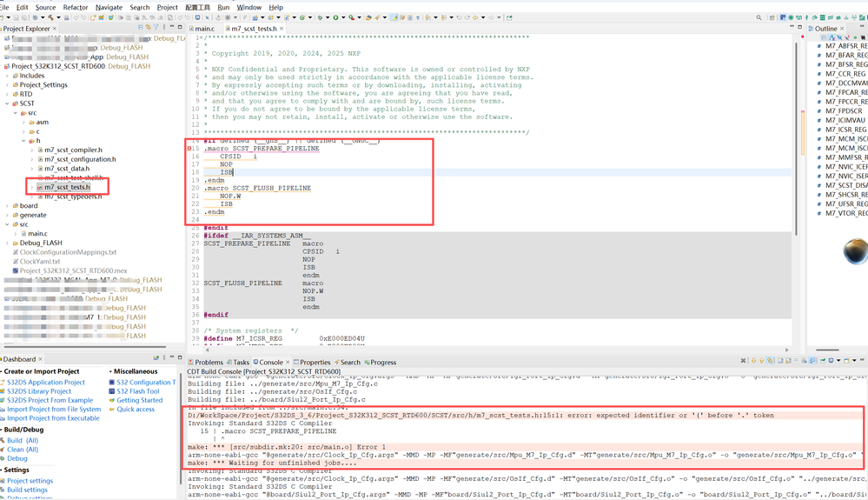The image size is (868, 500).
Task: Click line 18 ISB in editor
Action: coord(227,172)
